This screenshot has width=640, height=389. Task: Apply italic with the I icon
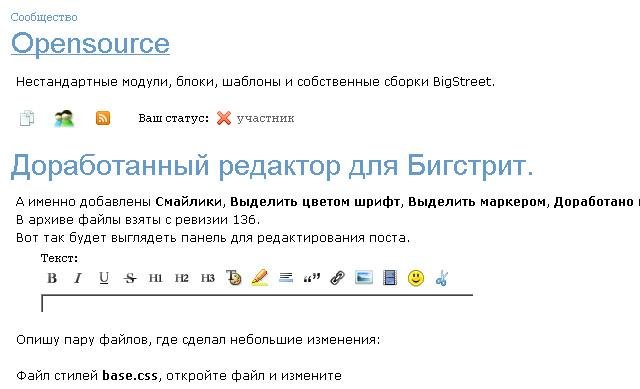click(78, 278)
